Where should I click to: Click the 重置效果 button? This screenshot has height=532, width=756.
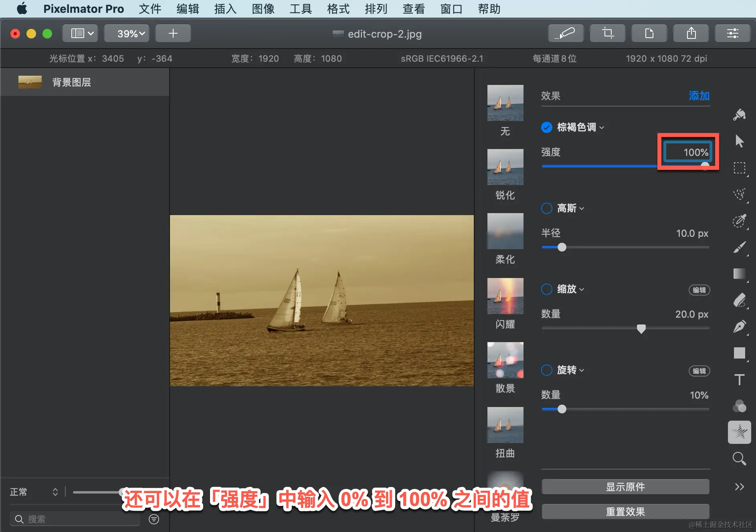(625, 512)
